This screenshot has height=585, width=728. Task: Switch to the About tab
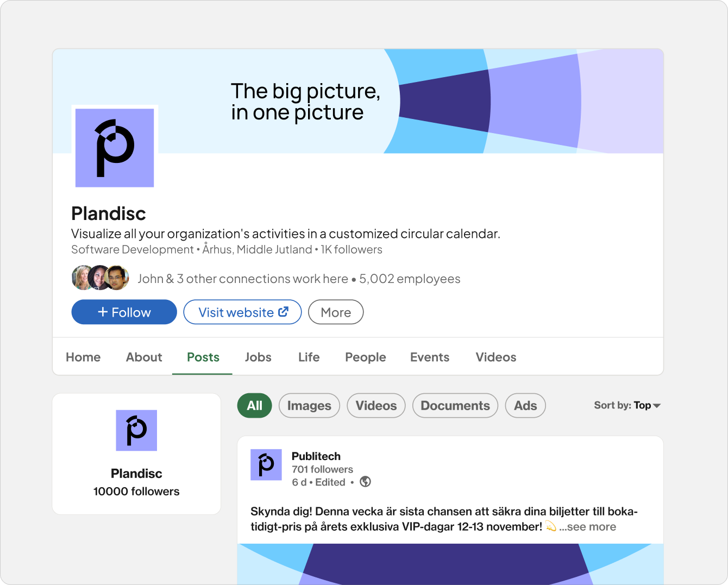pos(144,357)
